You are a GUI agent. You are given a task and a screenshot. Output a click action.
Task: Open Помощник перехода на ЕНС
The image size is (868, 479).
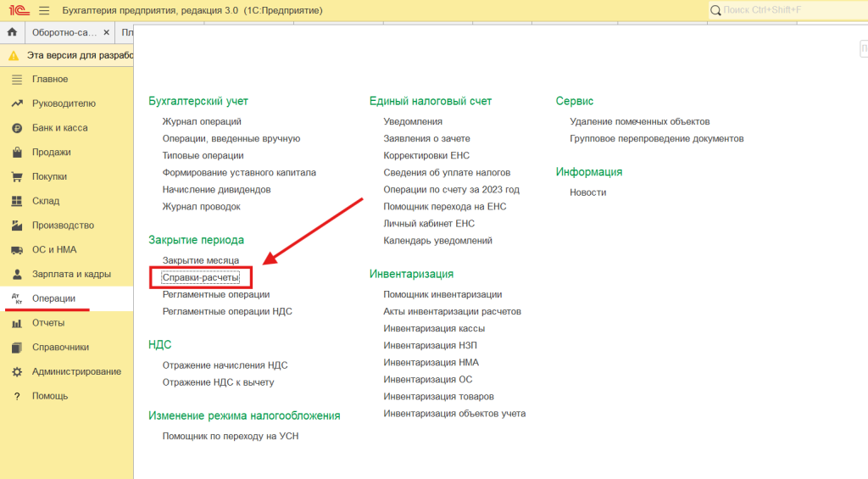coord(445,207)
